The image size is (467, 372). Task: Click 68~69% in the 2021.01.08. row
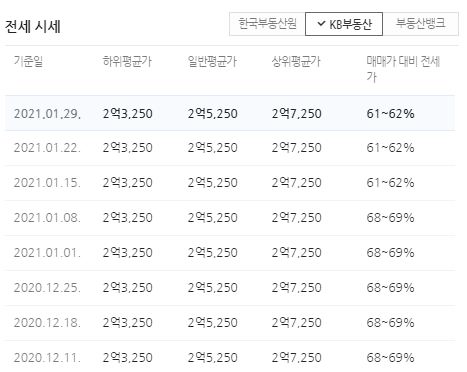point(390,218)
